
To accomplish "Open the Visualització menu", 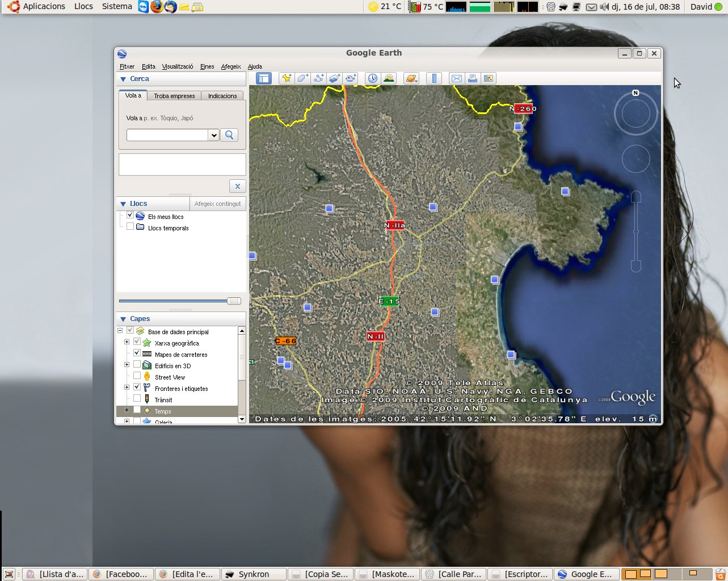I will [x=177, y=66].
